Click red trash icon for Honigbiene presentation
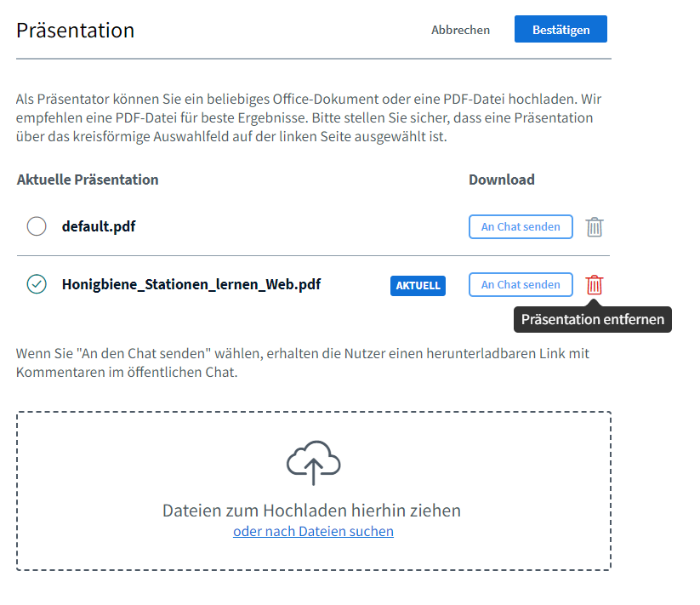This screenshot has height=605, width=700. point(595,285)
